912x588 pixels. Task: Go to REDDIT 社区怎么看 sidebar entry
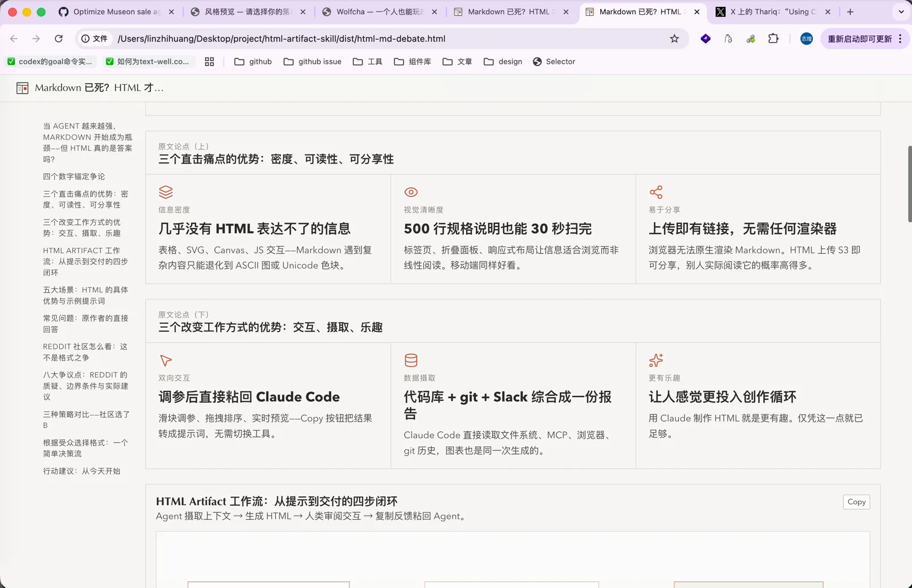[85, 352]
